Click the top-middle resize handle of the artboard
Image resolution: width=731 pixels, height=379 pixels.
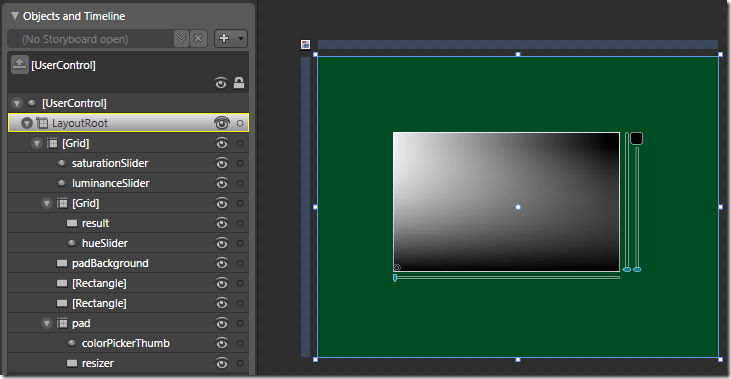tap(518, 55)
